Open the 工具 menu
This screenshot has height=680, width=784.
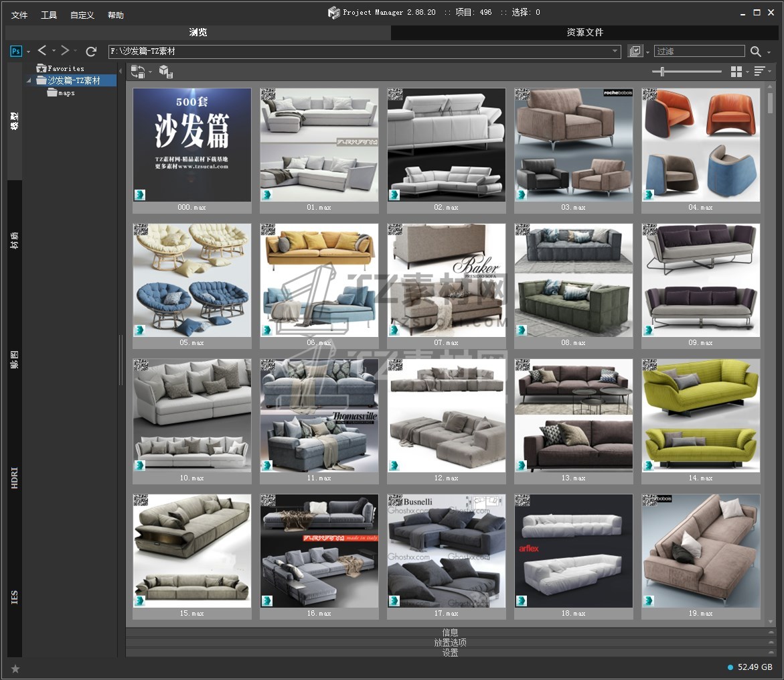[x=49, y=15]
